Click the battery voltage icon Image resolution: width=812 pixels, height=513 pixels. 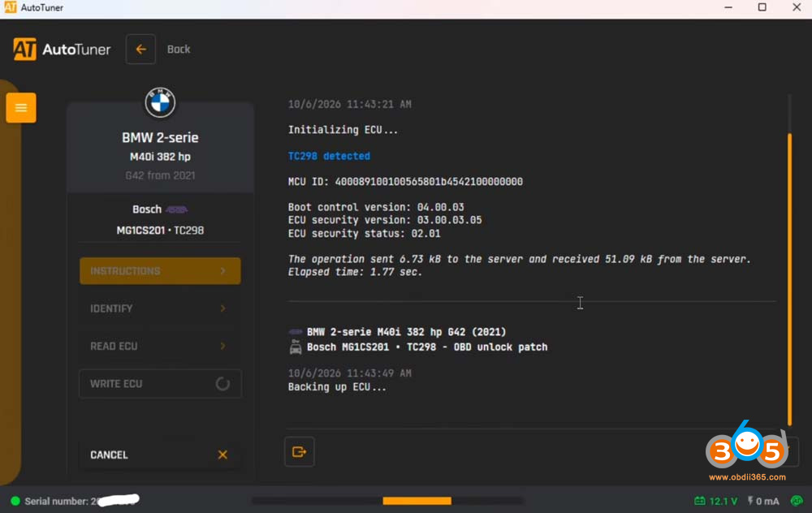[x=700, y=501]
